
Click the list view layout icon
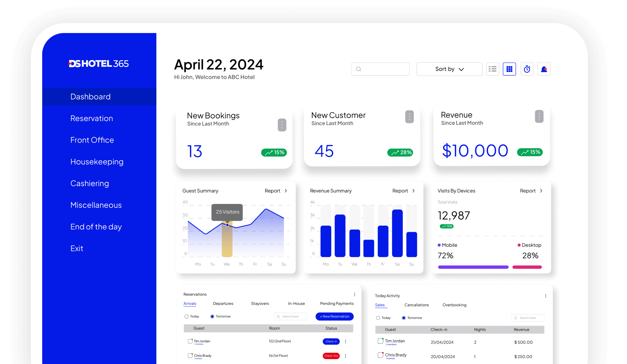(x=492, y=69)
